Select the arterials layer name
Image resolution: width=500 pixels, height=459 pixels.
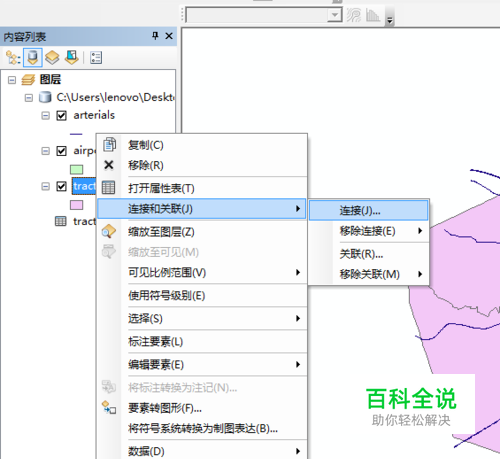point(94,115)
